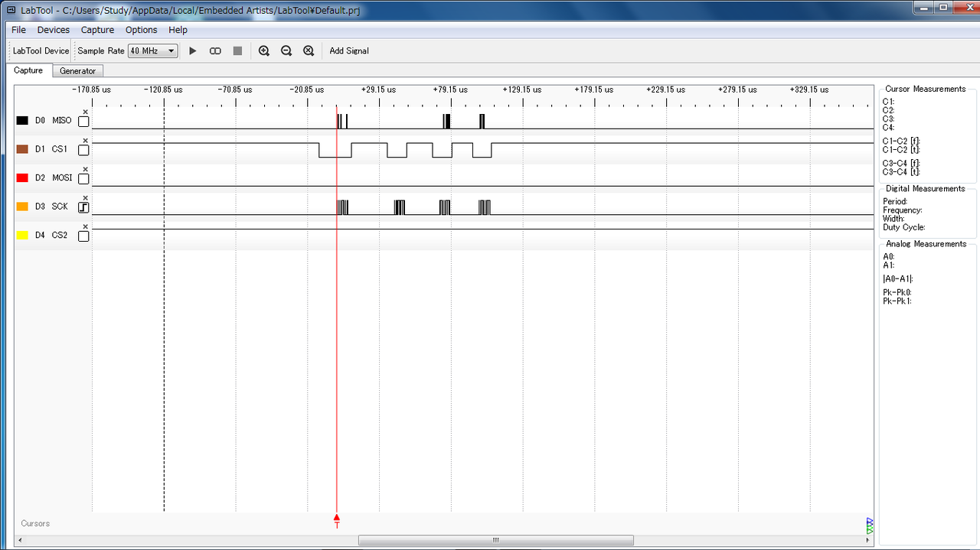Remove the D0 MISO signal with its X
980x550 pixels.
85,112
